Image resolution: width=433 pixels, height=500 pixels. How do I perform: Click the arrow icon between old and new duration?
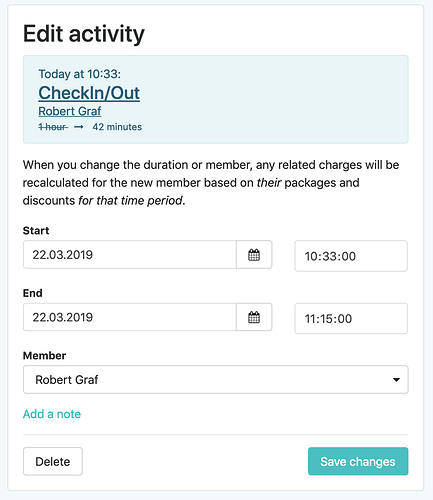tap(79, 127)
